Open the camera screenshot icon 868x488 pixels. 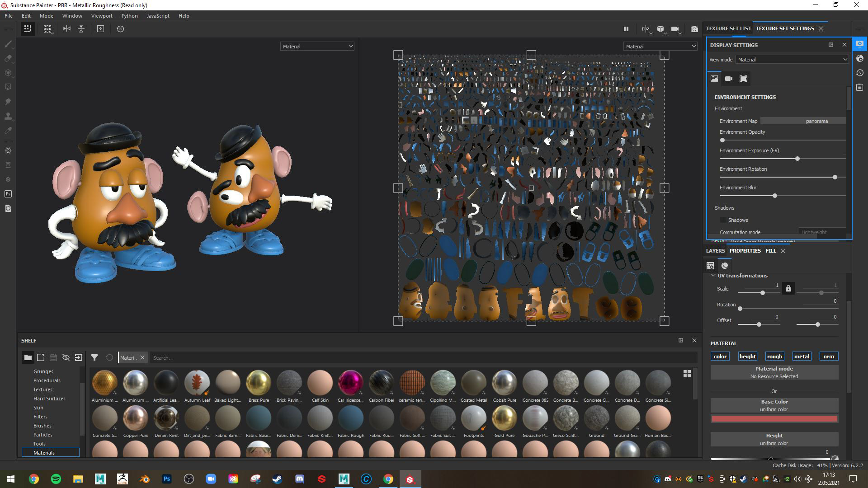point(694,29)
